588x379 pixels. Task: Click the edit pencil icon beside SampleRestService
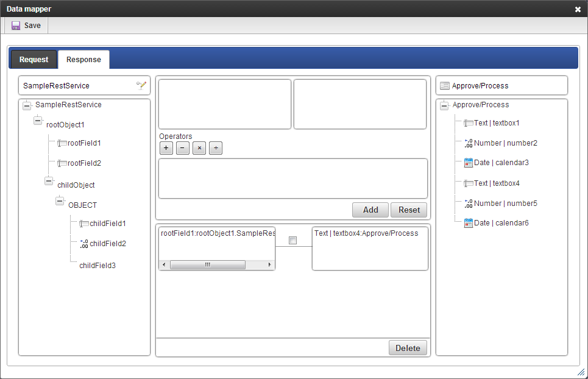point(141,85)
